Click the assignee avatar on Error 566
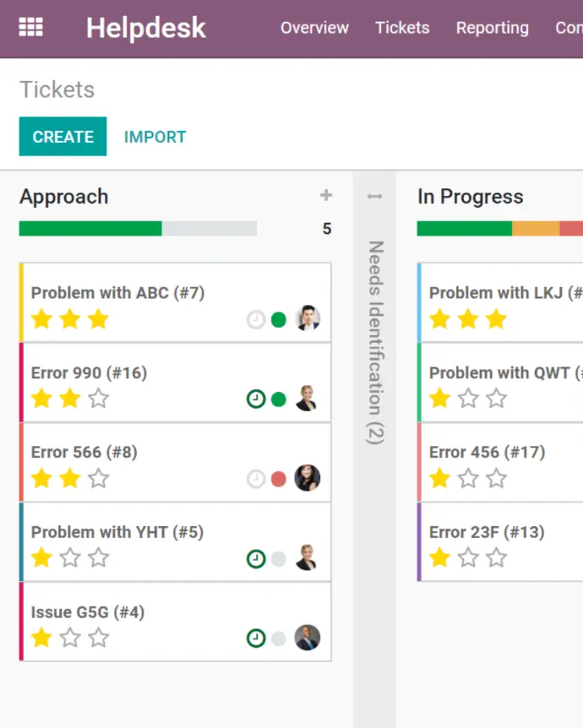The image size is (583, 728). (308, 478)
